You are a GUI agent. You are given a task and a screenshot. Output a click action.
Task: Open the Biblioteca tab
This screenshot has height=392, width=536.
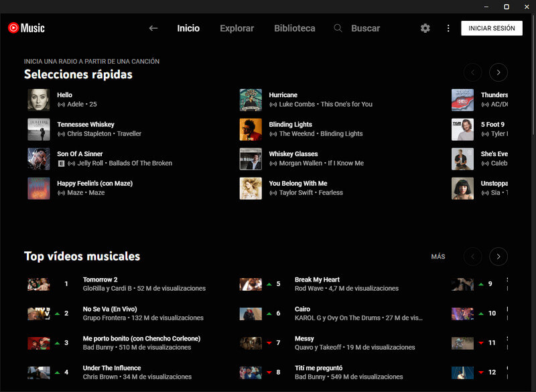pyautogui.click(x=295, y=28)
